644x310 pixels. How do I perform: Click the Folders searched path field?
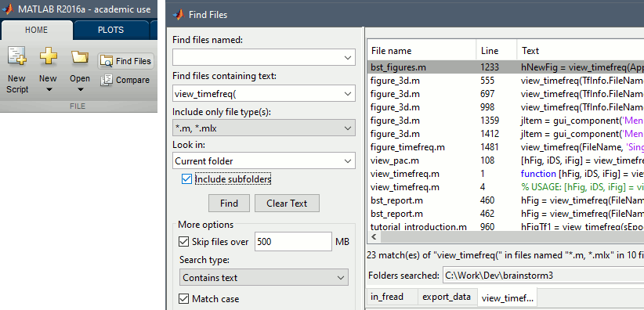(x=543, y=275)
